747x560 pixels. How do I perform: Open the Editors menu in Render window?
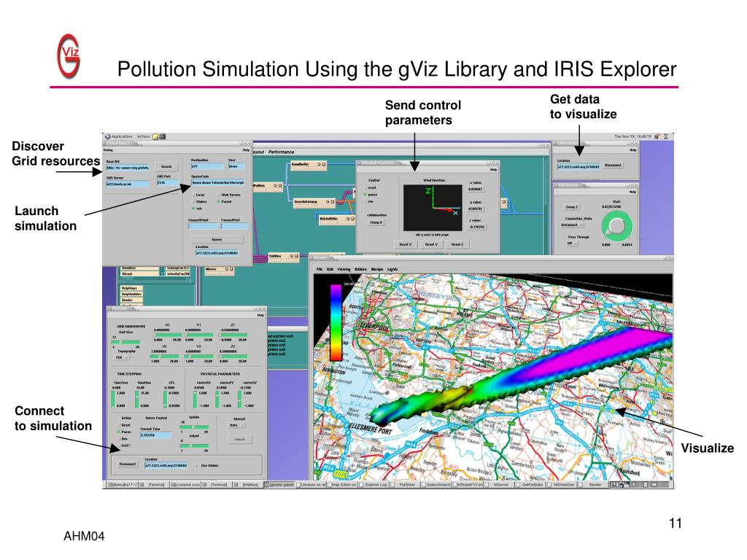click(360, 269)
